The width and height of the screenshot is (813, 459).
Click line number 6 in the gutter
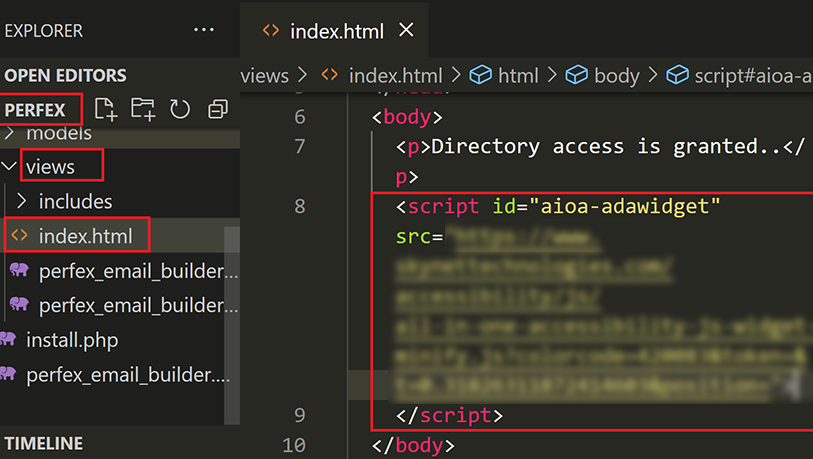(300, 117)
